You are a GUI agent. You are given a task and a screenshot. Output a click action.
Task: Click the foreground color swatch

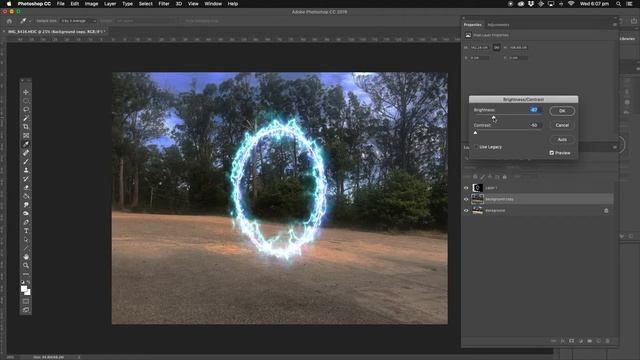[24, 289]
